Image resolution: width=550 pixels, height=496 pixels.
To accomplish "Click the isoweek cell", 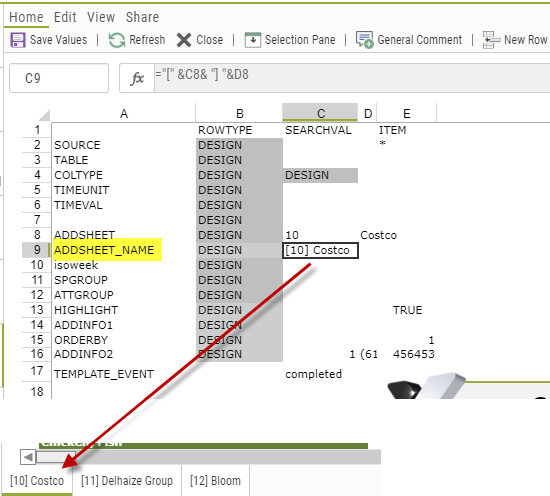I will [x=123, y=265].
